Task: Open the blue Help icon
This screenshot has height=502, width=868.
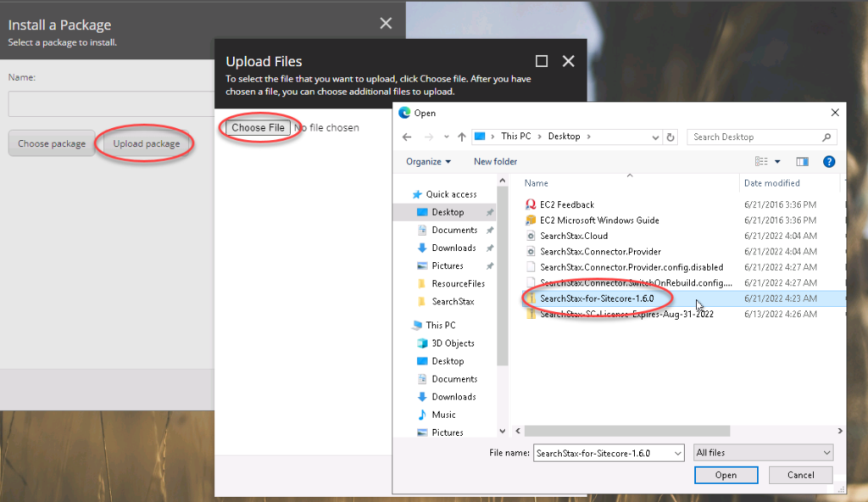Action: click(x=829, y=161)
